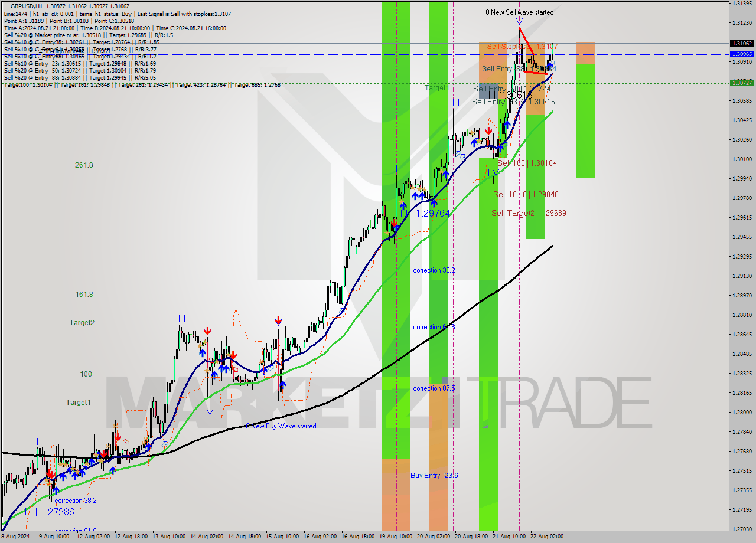The height and width of the screenshot is (543, 756).
Task: Select 'Sell %20 @ Market price' line
Action: [x=88, y=35]
